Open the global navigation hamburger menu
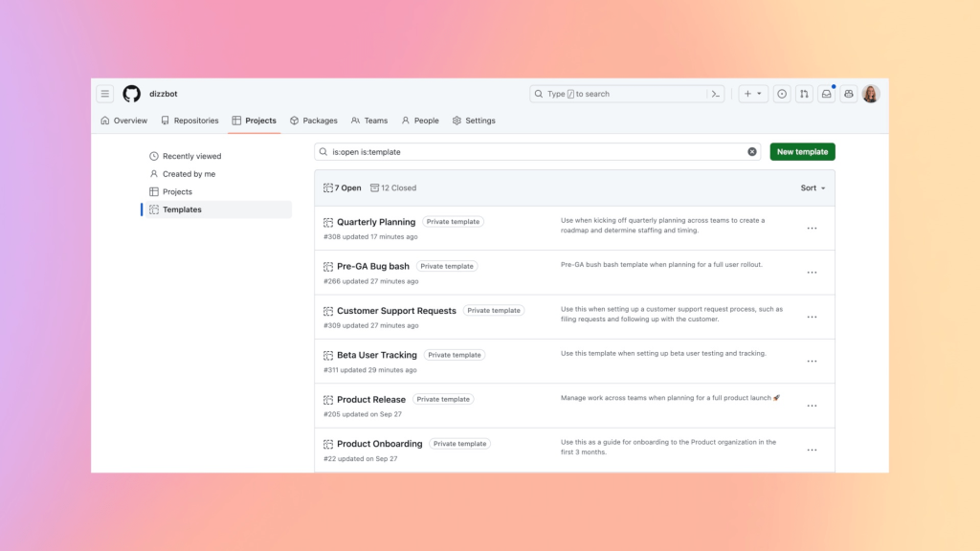 coord(104,93)
